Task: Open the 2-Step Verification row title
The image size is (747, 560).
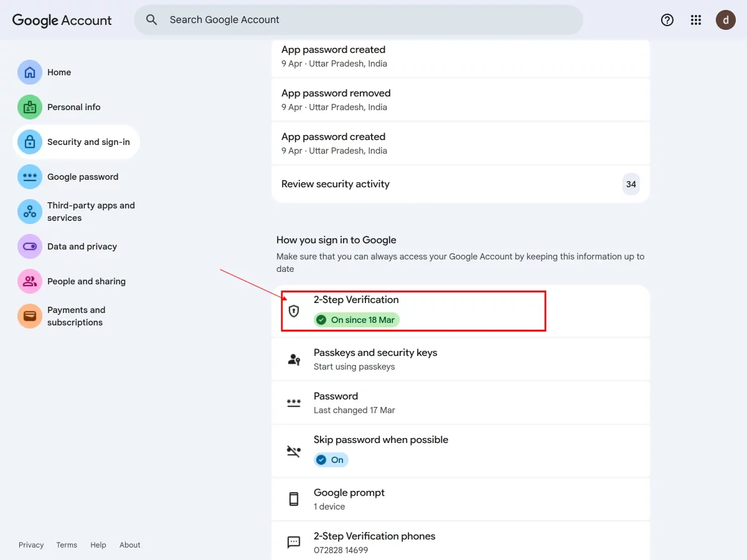Action: click(x=356, y=300)
